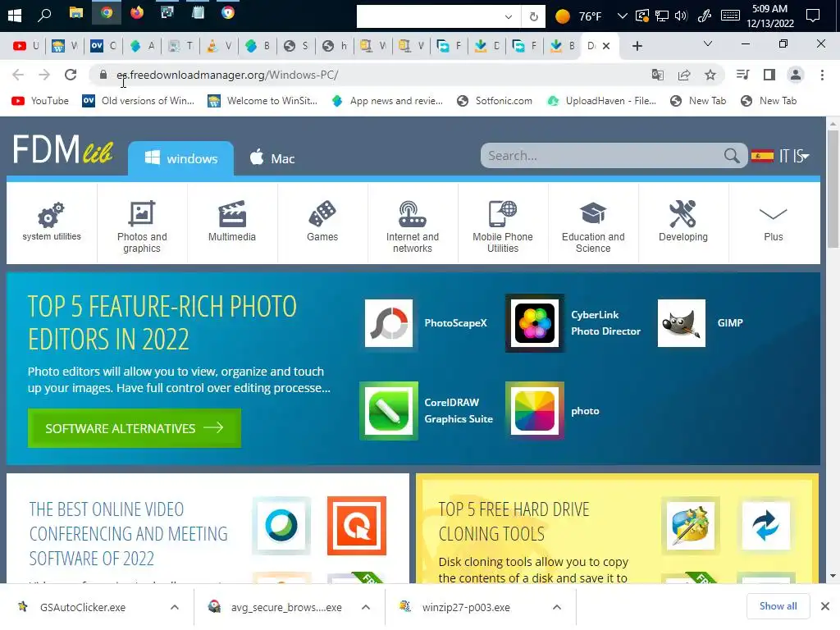Open best online video conferencing article

[129, 533]
